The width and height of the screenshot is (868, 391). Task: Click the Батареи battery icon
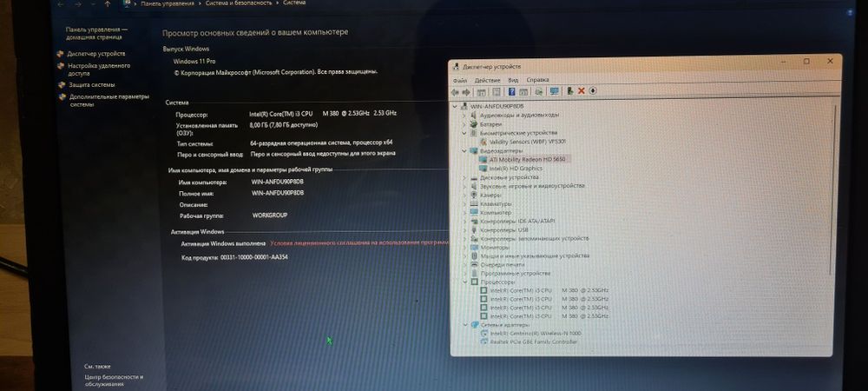(474, 124)
